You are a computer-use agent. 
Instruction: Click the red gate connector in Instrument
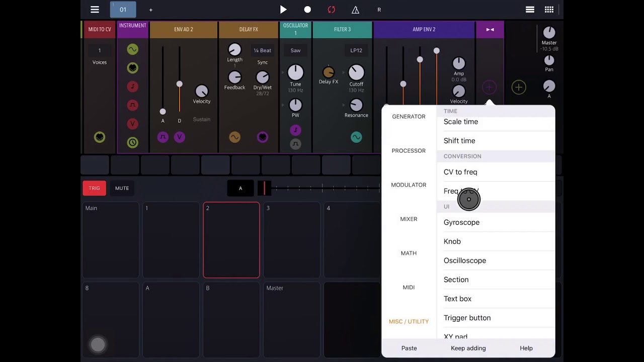coord(132,105)
